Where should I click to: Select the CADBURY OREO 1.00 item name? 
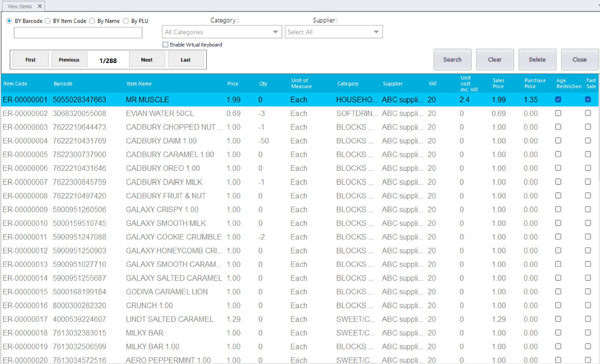(163, 168)
